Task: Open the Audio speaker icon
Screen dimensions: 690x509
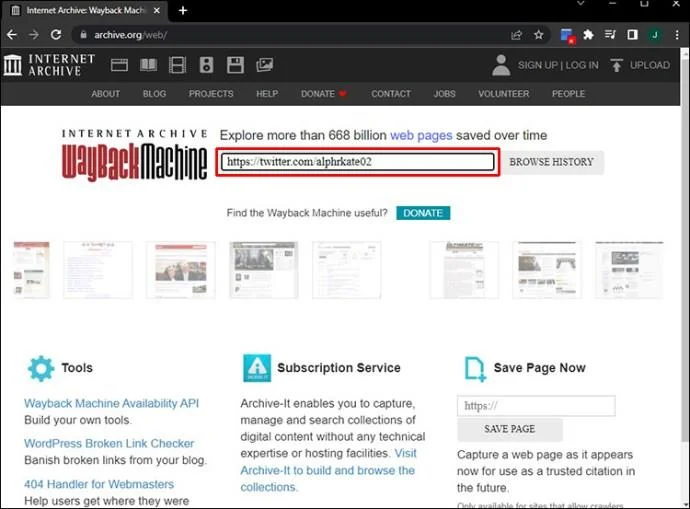Action: tap(206, 65)
